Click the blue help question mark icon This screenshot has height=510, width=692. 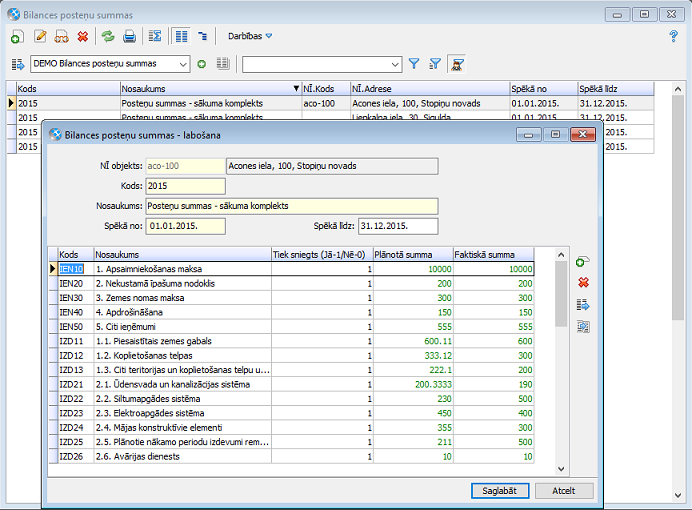point(673,36)
